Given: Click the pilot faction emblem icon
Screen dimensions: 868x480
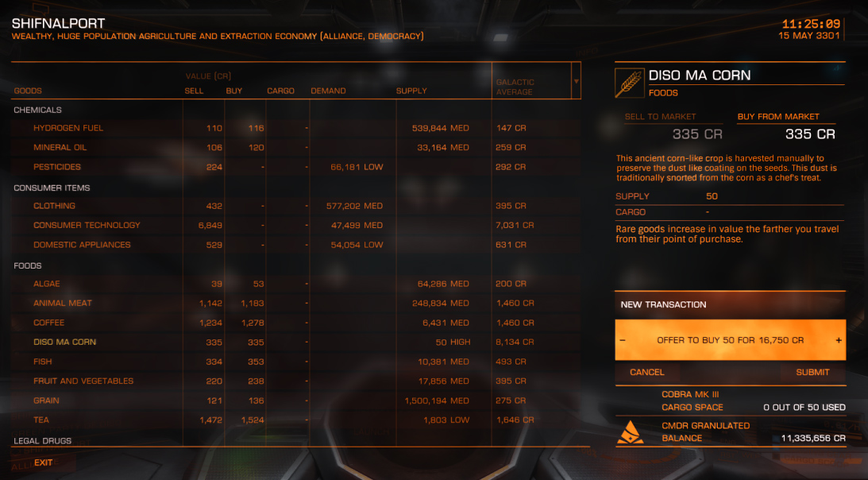Looking at the screenshot, I should (631, 432).
